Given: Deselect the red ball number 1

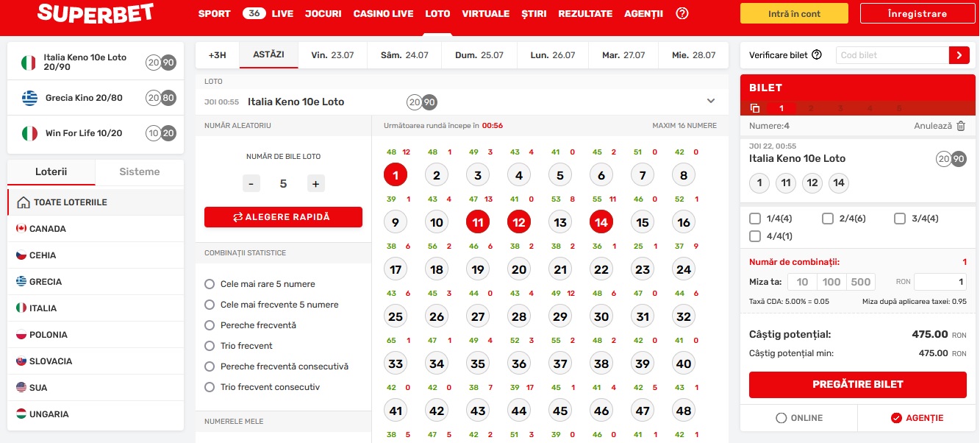Looking at the screenshot, I should 396,175.
